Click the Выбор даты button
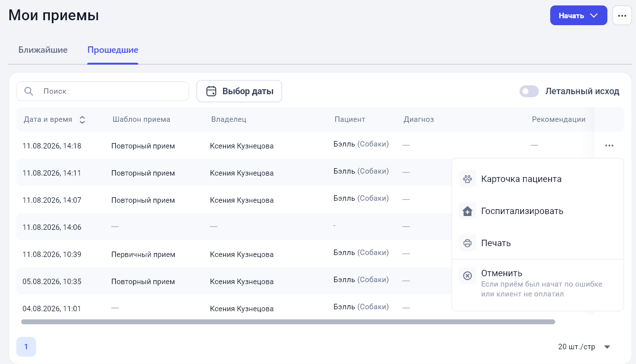This screenshot has height=364, width=636. click(239, 91)
